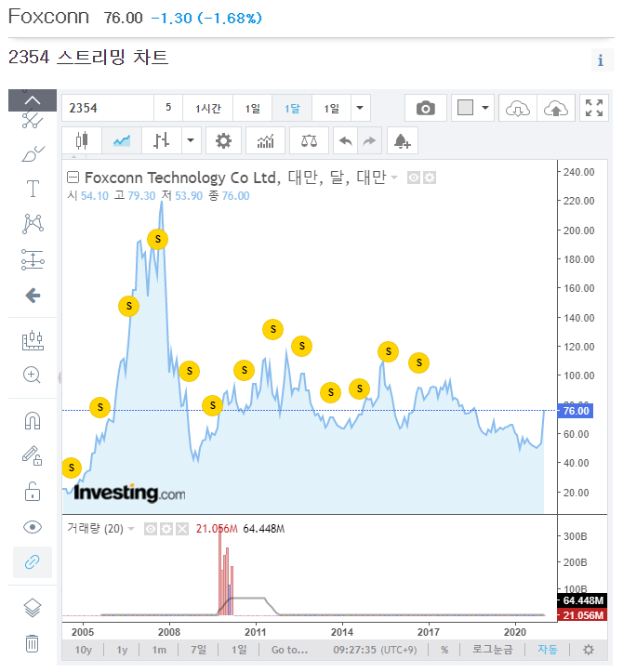The height and width of the screenshot is (672, 623).
Task: Toggle magnet mode
Action: (x=33, y=420)
